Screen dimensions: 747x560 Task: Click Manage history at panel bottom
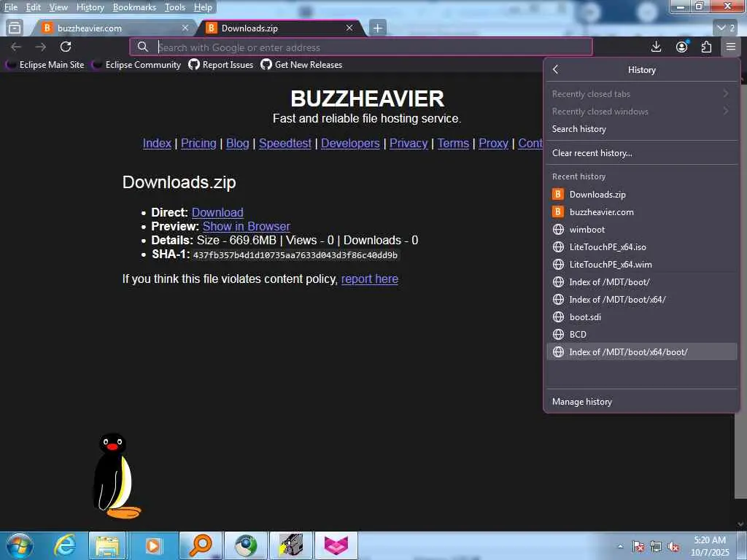click(x=641, y=402)
